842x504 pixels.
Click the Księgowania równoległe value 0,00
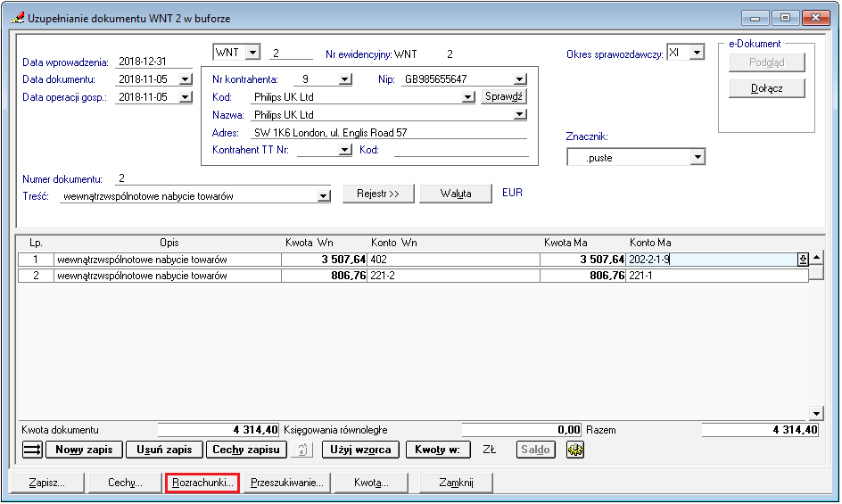(522, 430)
